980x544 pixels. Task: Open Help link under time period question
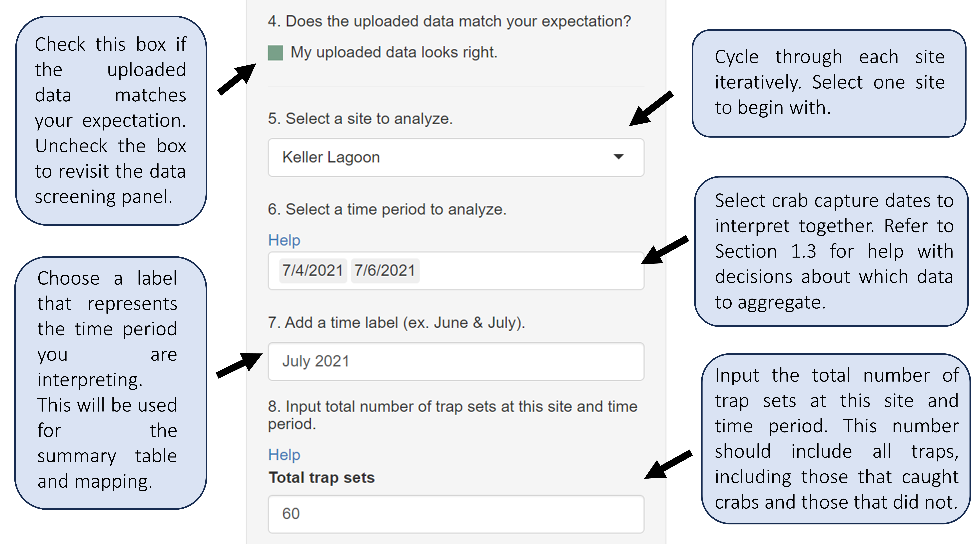click(x=284, y=240)
